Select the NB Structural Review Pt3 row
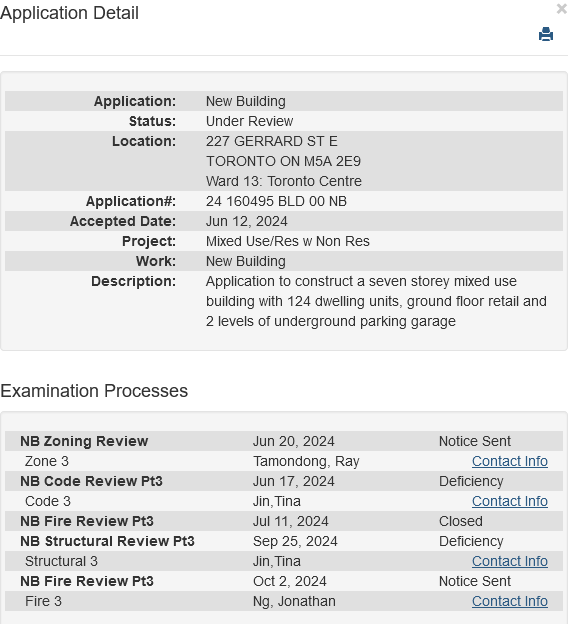568x624 pixels. coord(284,541)
